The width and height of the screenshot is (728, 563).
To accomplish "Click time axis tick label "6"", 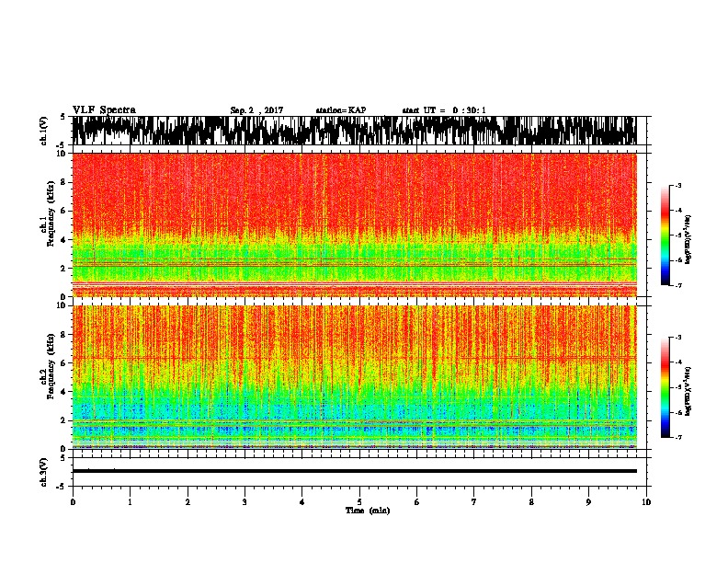I will [x=417, y=502].
